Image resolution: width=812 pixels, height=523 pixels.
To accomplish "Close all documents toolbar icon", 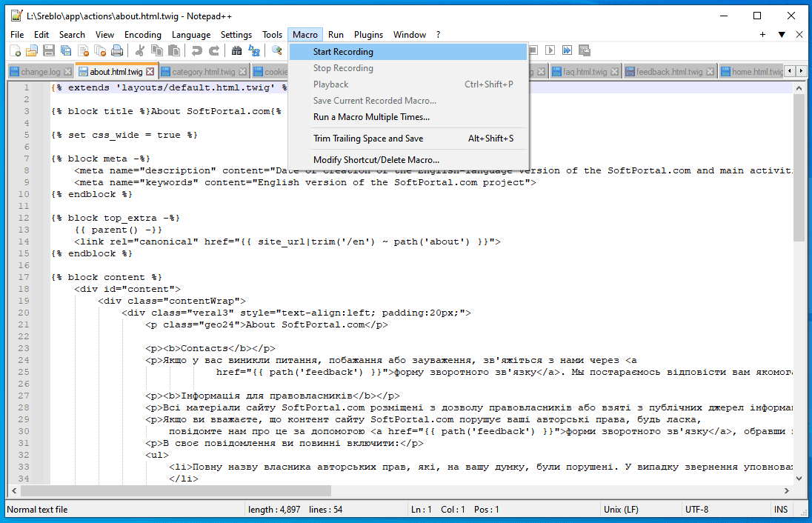I will click(x=101, y=51).
